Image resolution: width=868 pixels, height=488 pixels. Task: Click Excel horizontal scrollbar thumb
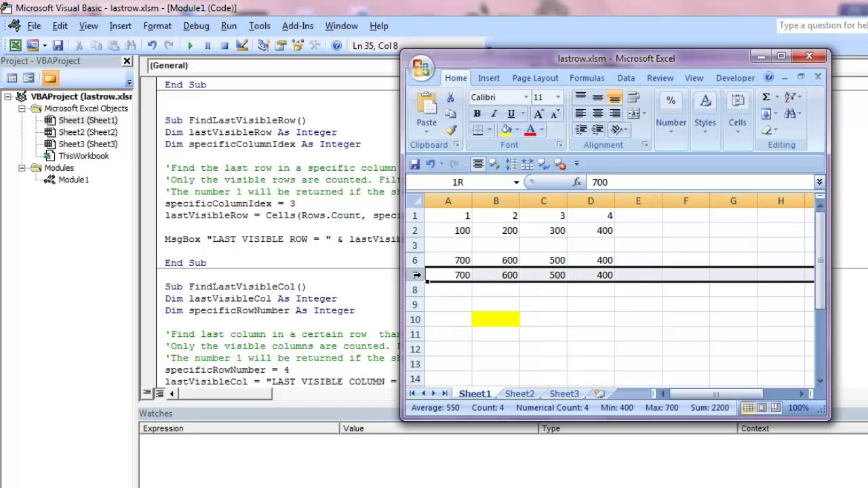point(715,394)
